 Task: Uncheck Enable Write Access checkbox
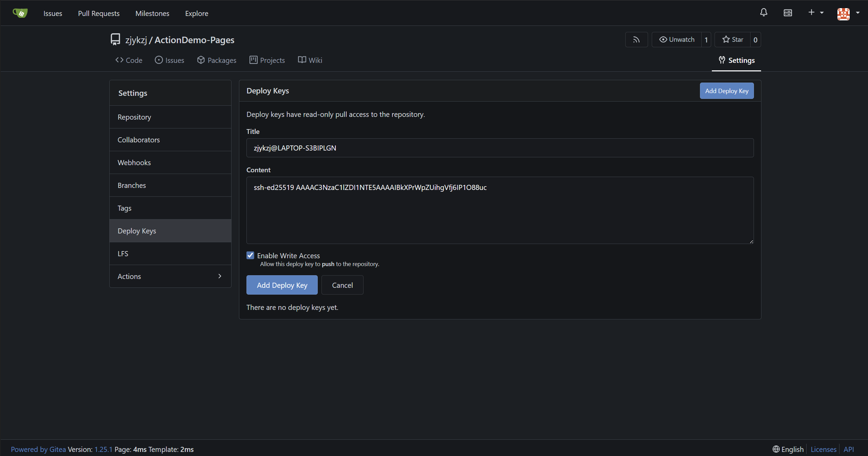(x=250, y=255)
